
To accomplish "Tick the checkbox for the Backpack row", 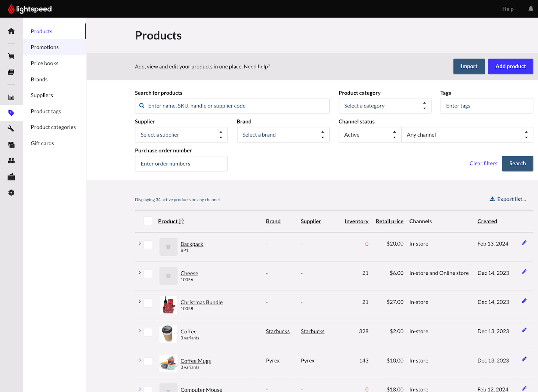I will [148, 245].
